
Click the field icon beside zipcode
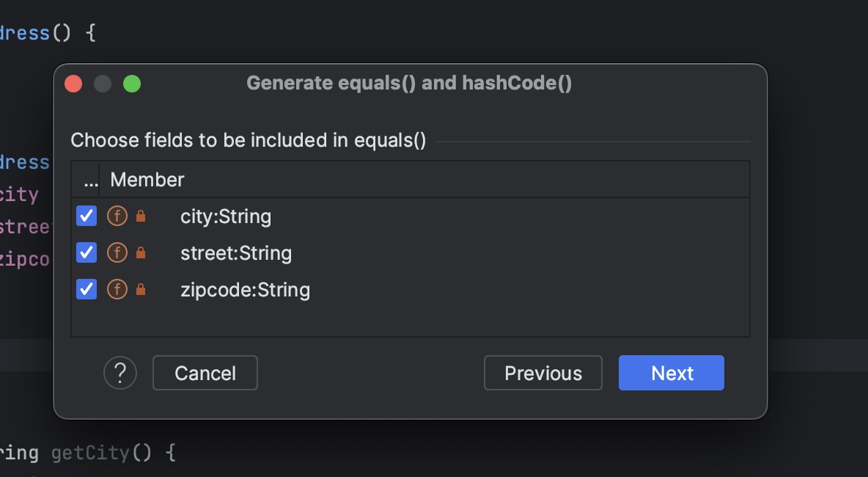(117, 290)
